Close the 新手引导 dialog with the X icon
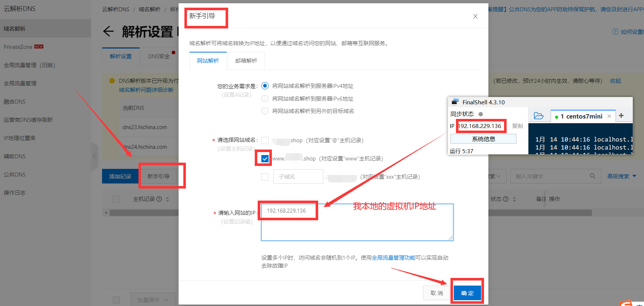The image size is (644, 306). pos(475,16)
